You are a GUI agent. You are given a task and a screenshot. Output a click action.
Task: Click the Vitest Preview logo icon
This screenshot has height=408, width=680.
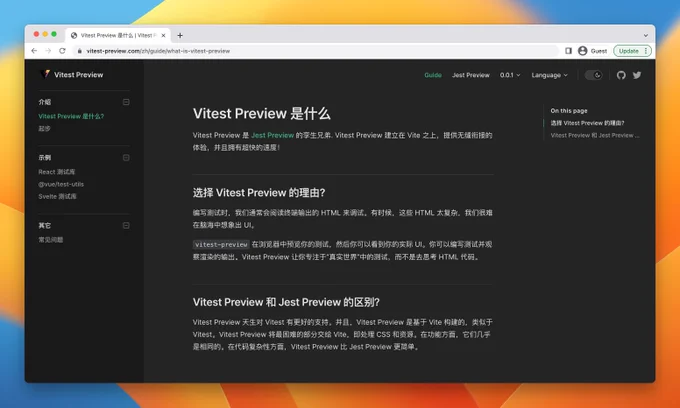[x=45, y=74]
